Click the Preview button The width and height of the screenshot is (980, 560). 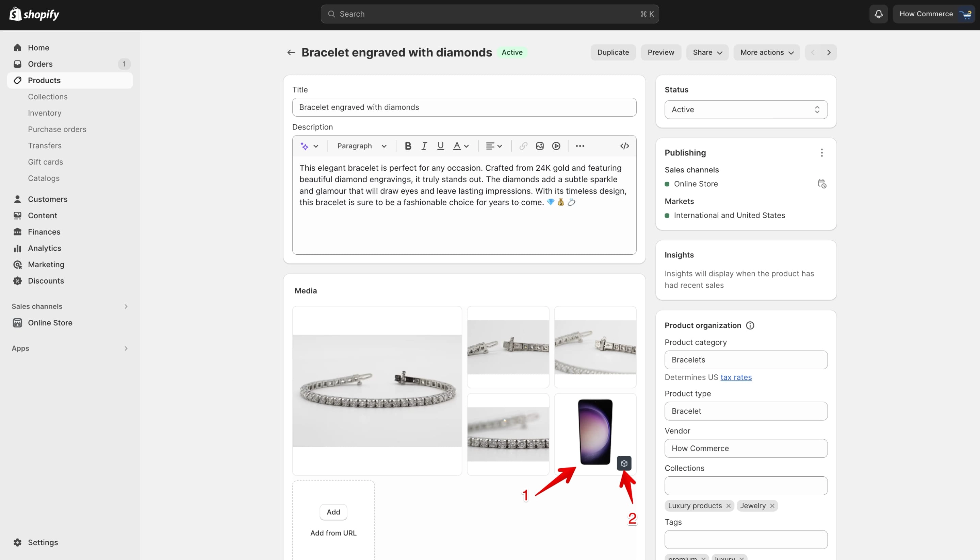pyautogui.click(x=660, y=52)
